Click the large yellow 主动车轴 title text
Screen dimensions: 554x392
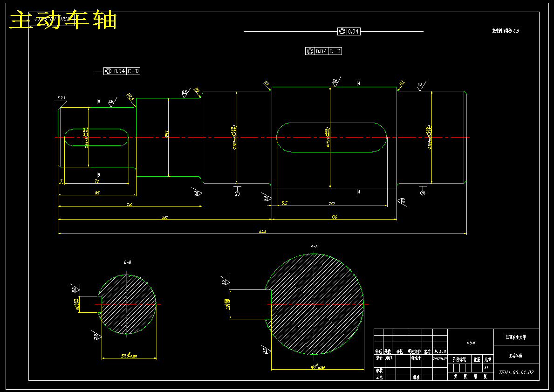coord(63,21)
